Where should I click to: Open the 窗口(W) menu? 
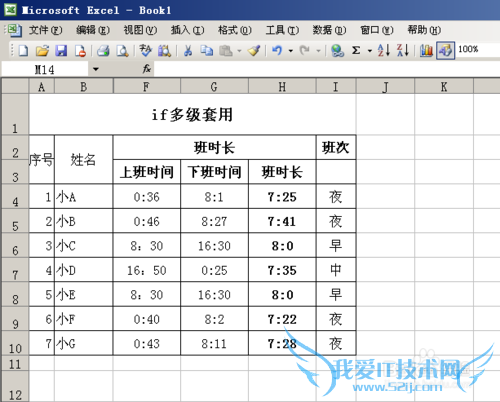coord(377,30)
